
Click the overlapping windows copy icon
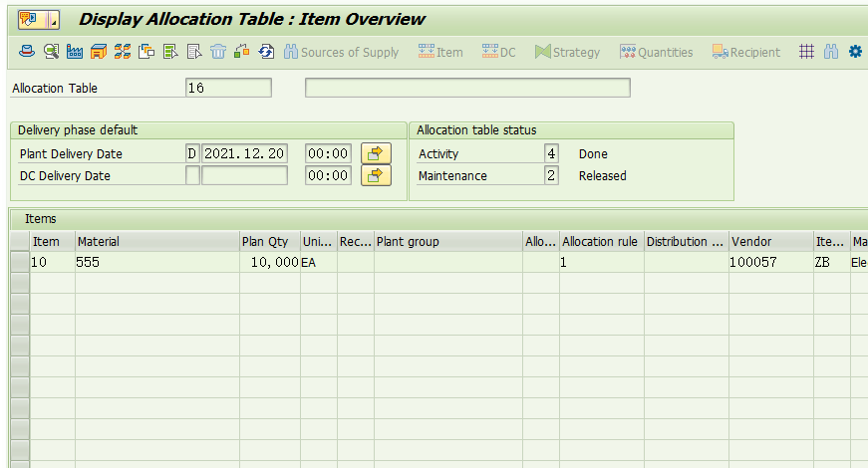click(x=146, y=52)
